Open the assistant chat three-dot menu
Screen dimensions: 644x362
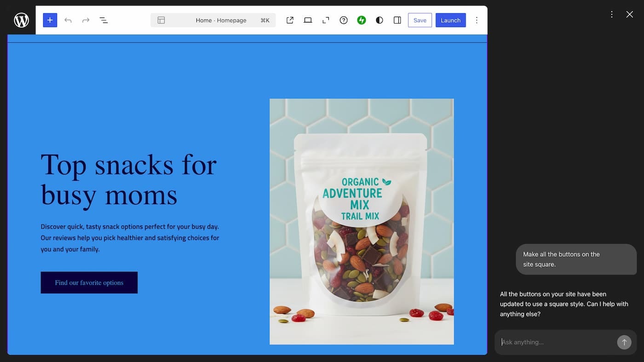point(612,14)
